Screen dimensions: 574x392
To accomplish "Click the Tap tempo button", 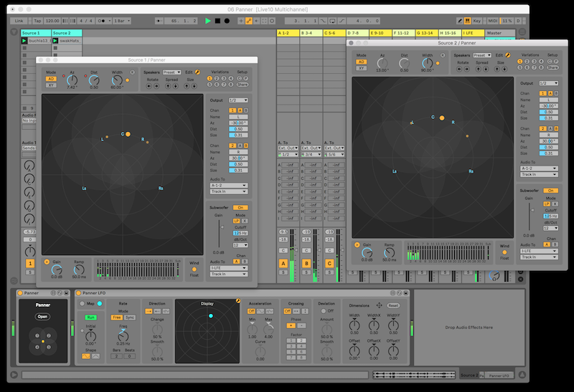I will coord(38,21).
